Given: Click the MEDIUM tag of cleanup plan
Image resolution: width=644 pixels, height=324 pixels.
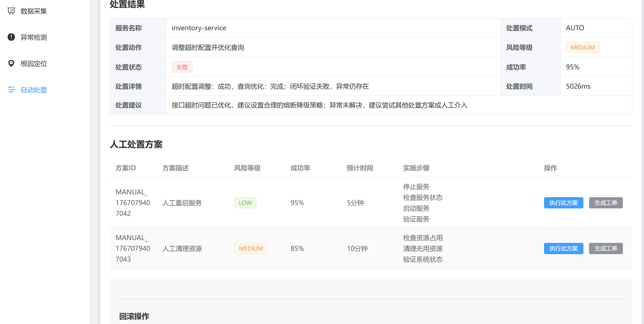Looking at the screenshot, I should (x=251, y=248).
